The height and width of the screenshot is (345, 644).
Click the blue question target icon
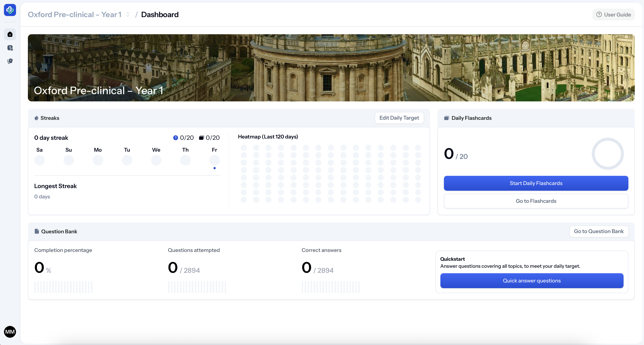coord(175,138)
